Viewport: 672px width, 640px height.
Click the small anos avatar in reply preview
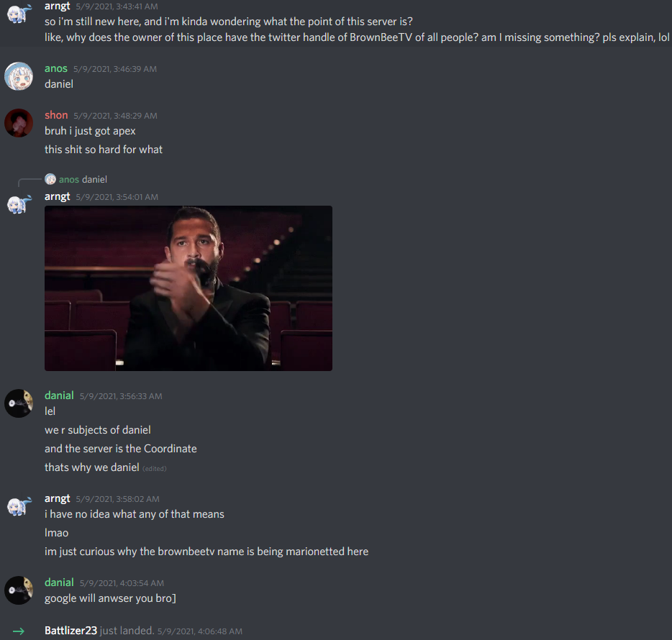tap(50, 179)
